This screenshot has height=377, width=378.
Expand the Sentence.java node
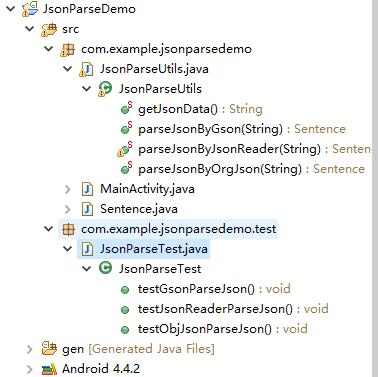click(x=68, y=209)
